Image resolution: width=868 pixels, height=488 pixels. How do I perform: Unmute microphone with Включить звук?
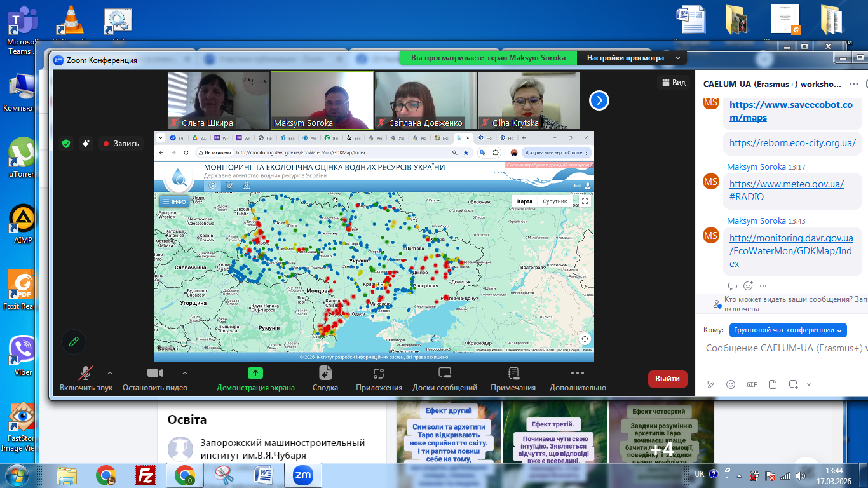click(x=86, y=379)
